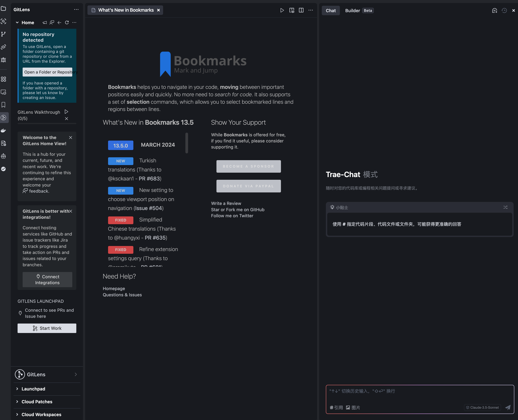The width and height of the screenshot is (518, 420).
Task: Split the editor right
Action: pyautogui.click(x=301, y=10)
